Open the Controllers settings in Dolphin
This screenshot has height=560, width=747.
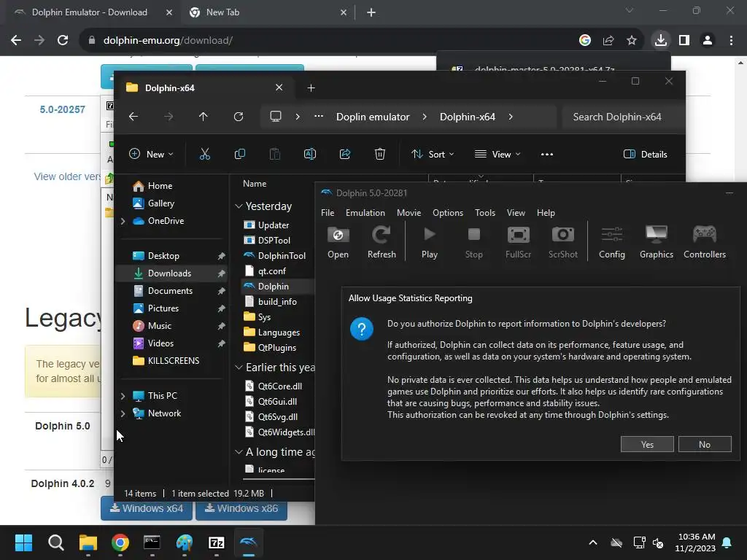click(x=705, y=242)
